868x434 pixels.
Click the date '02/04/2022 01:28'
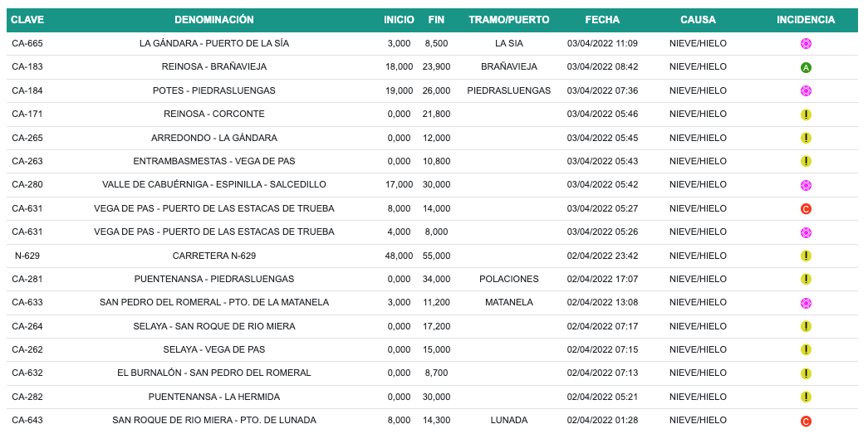pyautogui.click(x=602, y=420)
